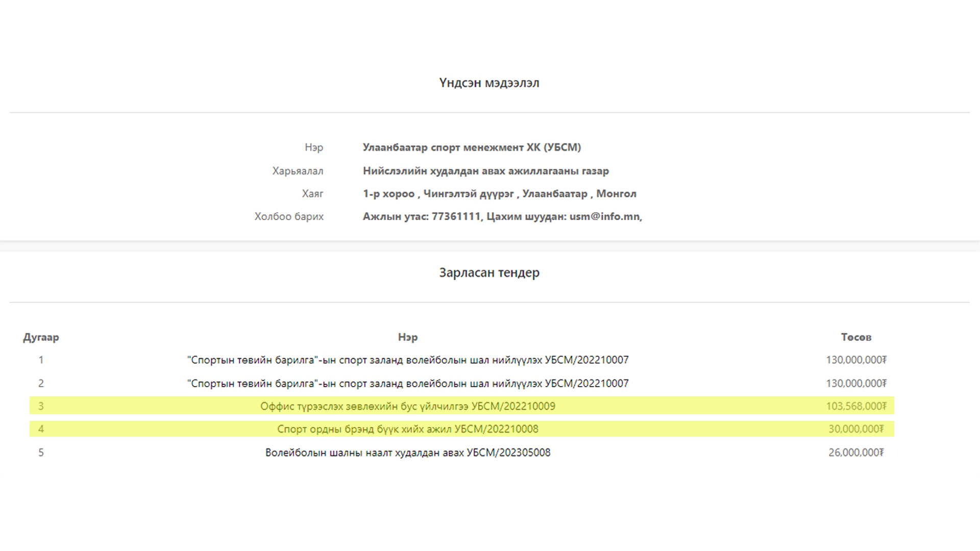Click the 'Нэр' field label above Харьяалал

(314, 147)
